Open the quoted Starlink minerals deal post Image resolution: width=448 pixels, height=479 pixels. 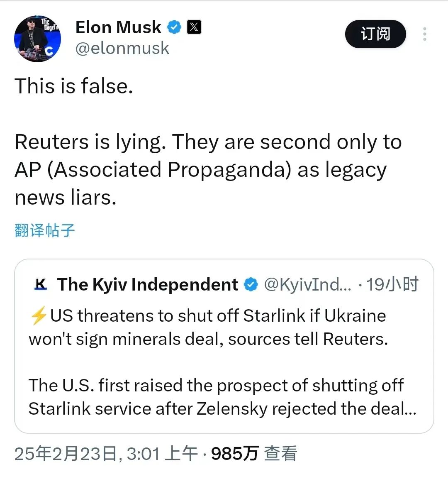point(224,346)
